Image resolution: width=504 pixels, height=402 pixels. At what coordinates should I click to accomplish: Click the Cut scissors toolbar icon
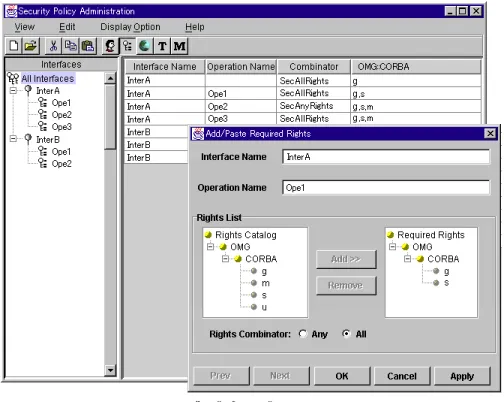point(53,46)
